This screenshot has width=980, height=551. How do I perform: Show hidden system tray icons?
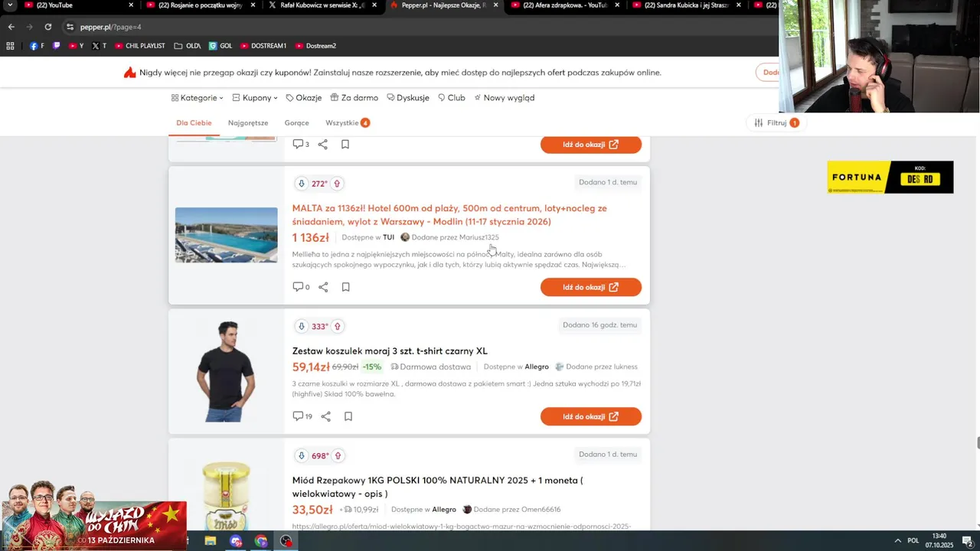(897, 540)
